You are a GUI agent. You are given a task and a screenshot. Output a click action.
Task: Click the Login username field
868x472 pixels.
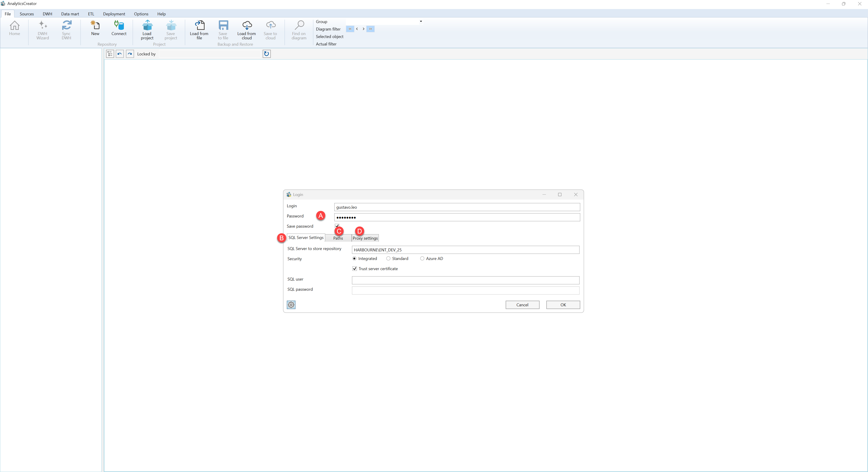(x=457, y=207)
